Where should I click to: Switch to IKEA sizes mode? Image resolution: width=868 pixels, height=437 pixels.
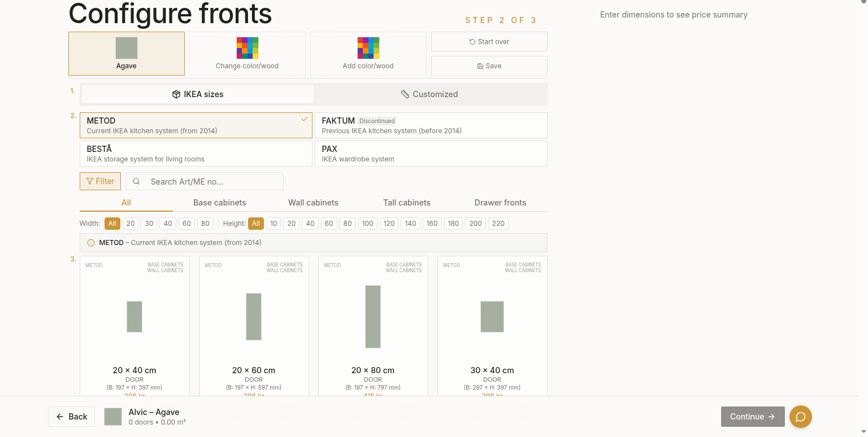(x=198, y=94)
